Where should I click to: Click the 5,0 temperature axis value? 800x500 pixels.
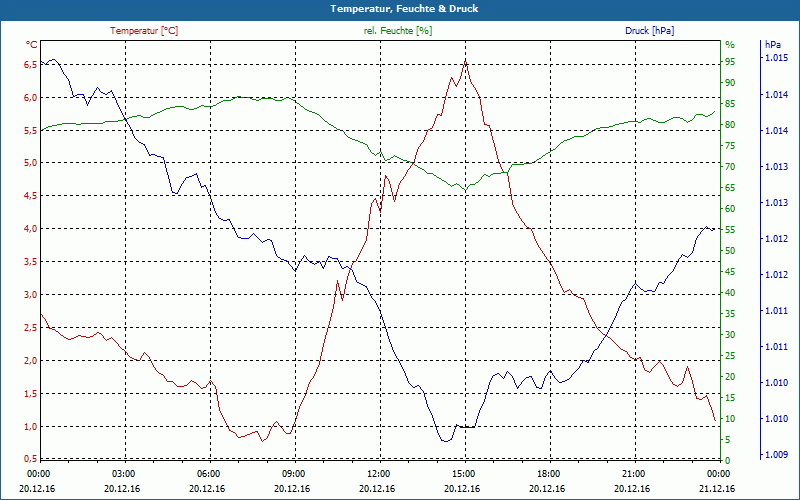pos(32,163)
